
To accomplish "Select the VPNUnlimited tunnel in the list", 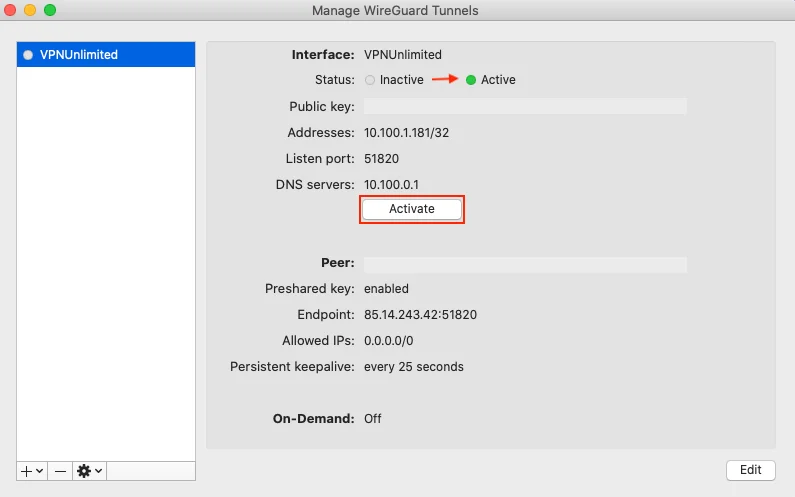I will 105,55.
